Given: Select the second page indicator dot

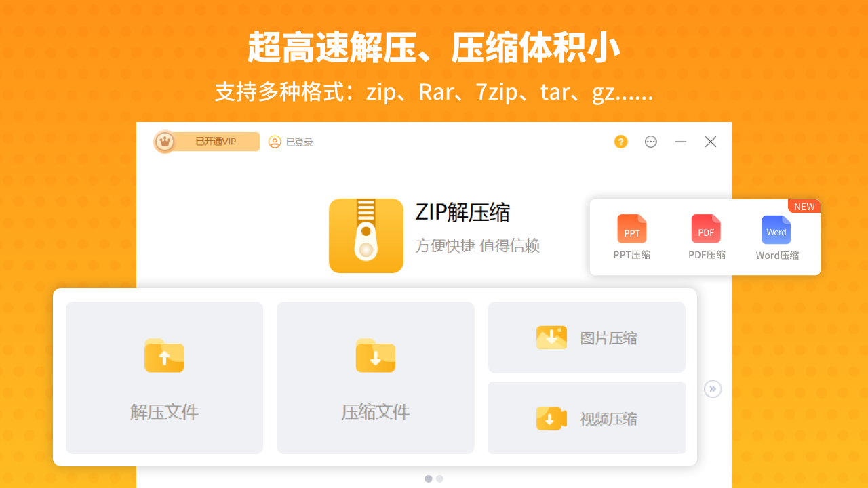Looking at the screenshot, I should tap(439, 478).
